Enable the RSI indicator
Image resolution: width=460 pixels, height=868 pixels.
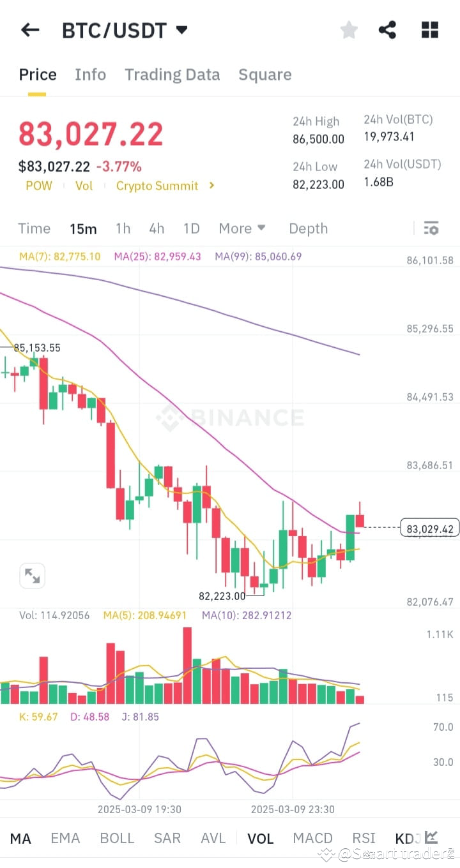click(x=364, y=838)
